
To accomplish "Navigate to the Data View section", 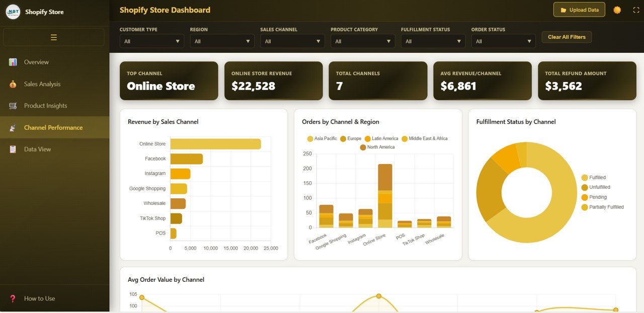I will 38,149.
